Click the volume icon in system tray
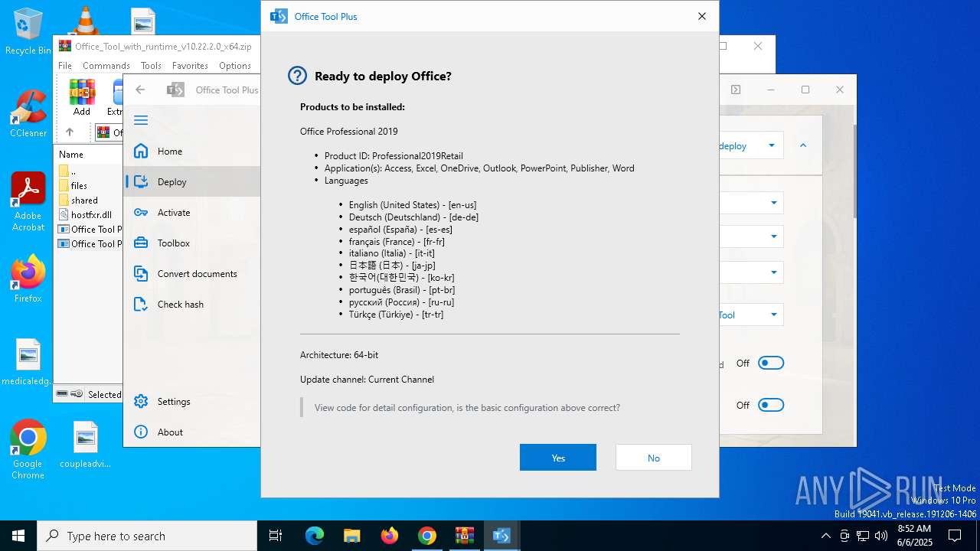The width and height of the screenshot is (980, 551). 881,536
